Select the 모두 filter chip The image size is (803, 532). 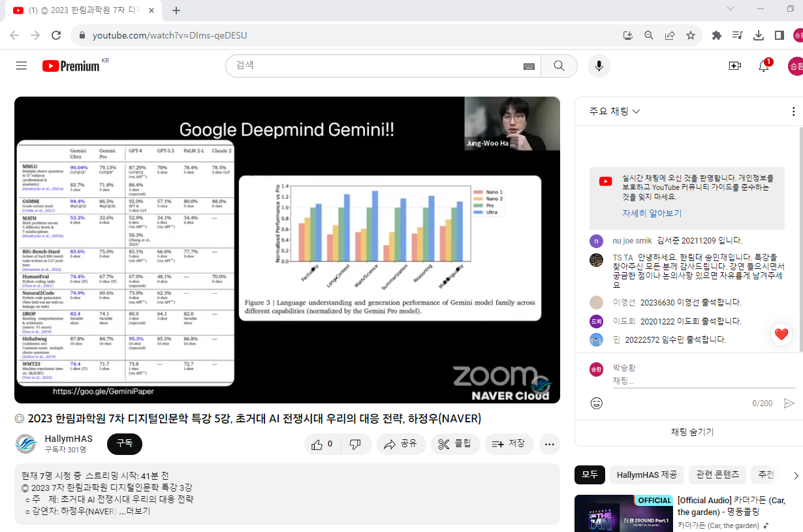(x=590, y=475)
